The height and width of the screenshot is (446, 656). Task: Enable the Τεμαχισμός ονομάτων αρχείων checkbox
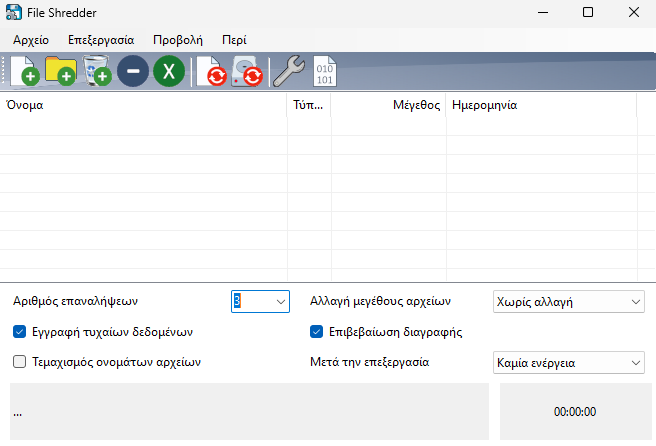pyautogui.click(x=20, y=361)
